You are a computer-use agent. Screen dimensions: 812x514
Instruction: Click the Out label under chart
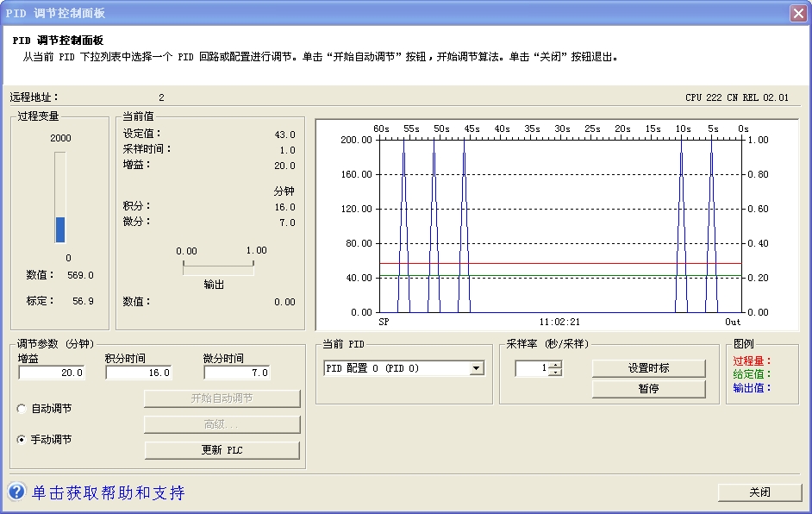click(733, 322)
